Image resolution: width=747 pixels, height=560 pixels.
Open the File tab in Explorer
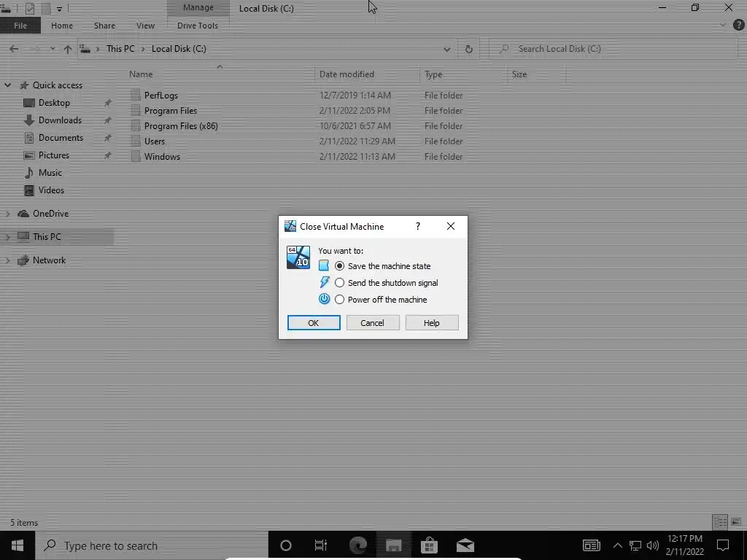pyautogui.click(x=20, y=26)
